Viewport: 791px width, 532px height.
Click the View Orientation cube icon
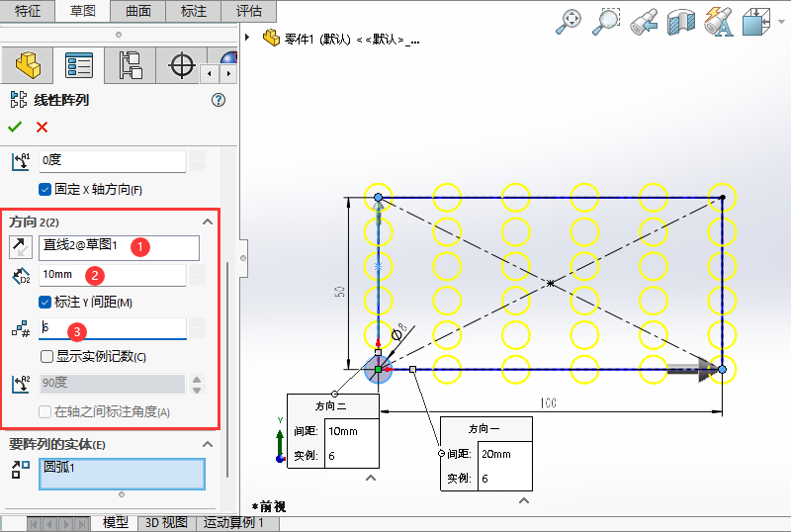pyautogui.click(x=756, y=22)
